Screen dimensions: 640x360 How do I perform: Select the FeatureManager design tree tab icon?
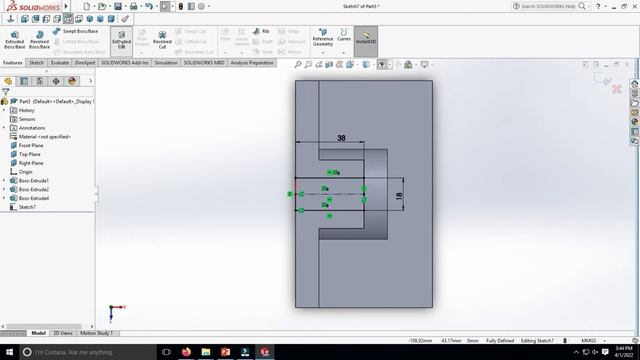8,81
